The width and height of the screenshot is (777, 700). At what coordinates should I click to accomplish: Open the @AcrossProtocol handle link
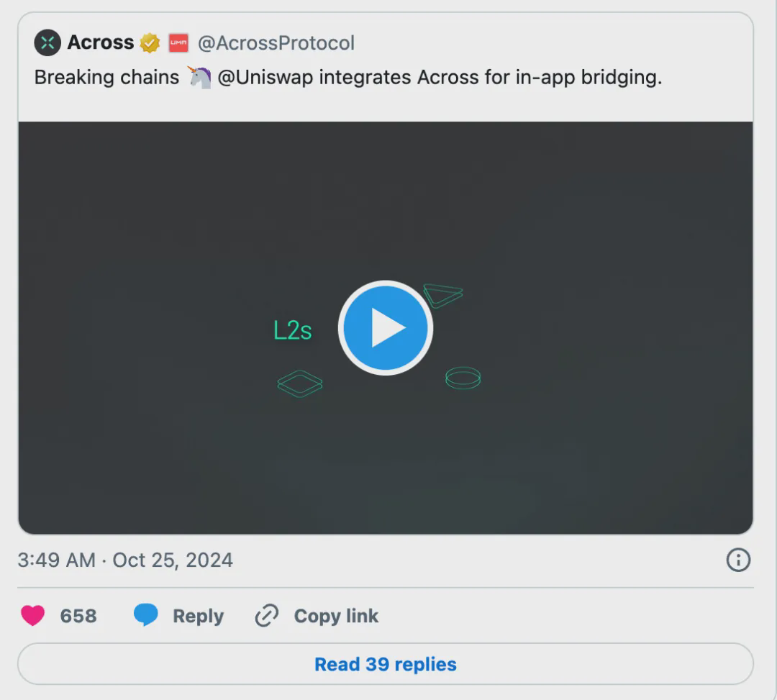click(276, 43)
